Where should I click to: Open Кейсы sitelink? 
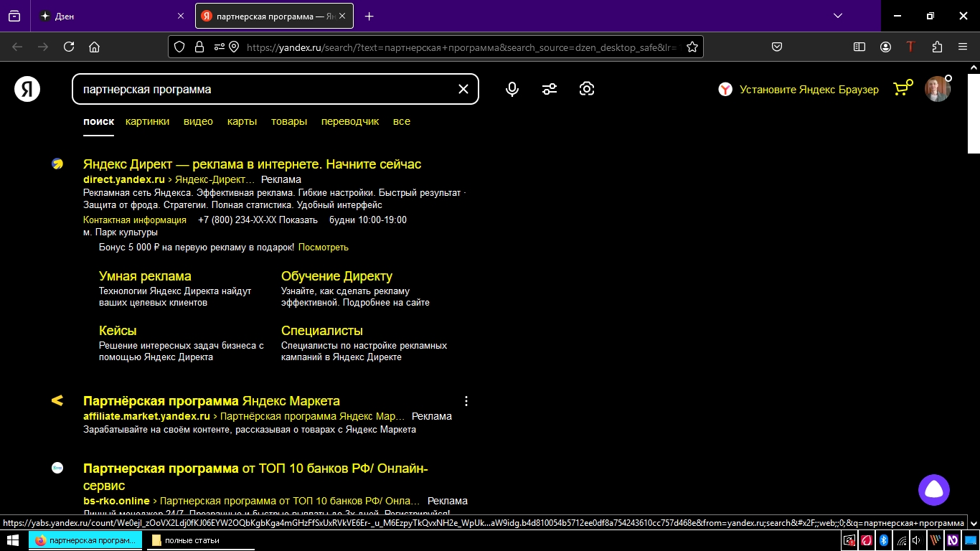point(118,331)
